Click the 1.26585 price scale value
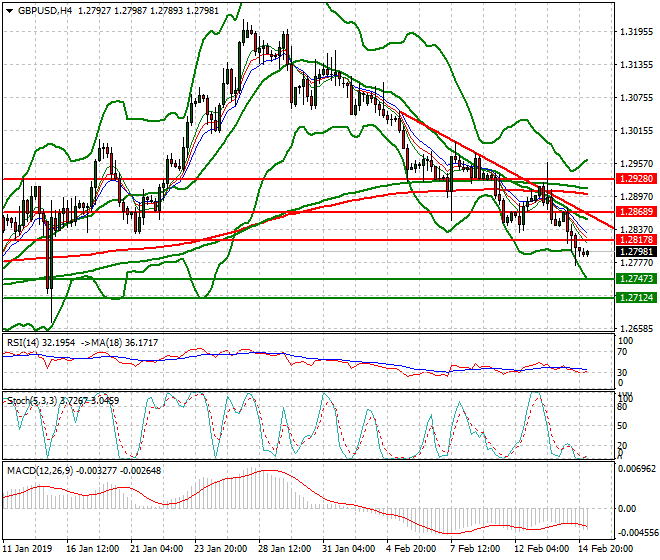Image resolution: width=660 pixels, height=560 pixels. [x=637, y=328]
